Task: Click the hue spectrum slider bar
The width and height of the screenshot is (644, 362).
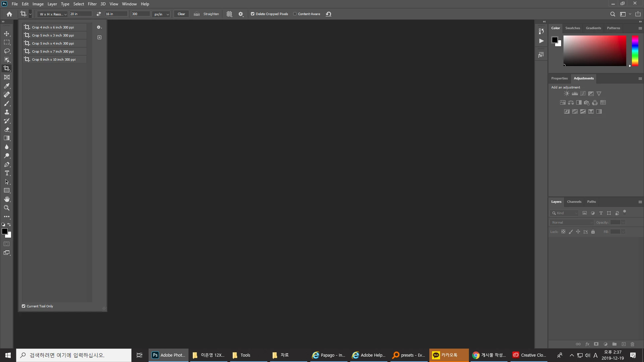Action: (635, 50)
